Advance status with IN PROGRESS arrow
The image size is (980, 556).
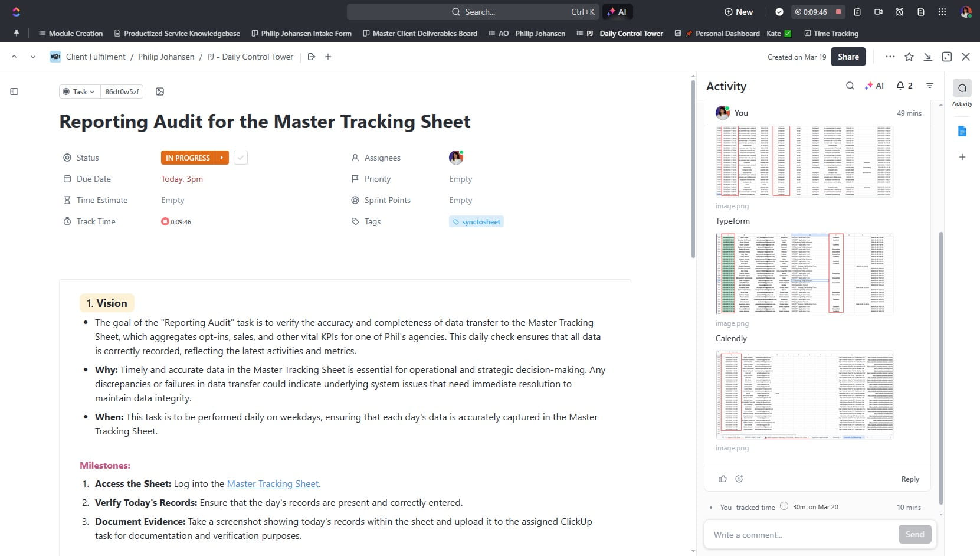(x=222, y=158)
